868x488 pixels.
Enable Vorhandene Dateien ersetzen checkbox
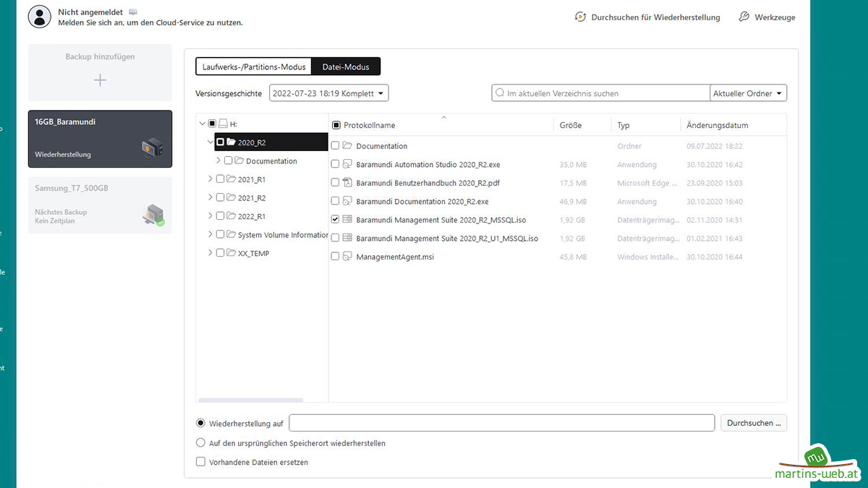201,462
